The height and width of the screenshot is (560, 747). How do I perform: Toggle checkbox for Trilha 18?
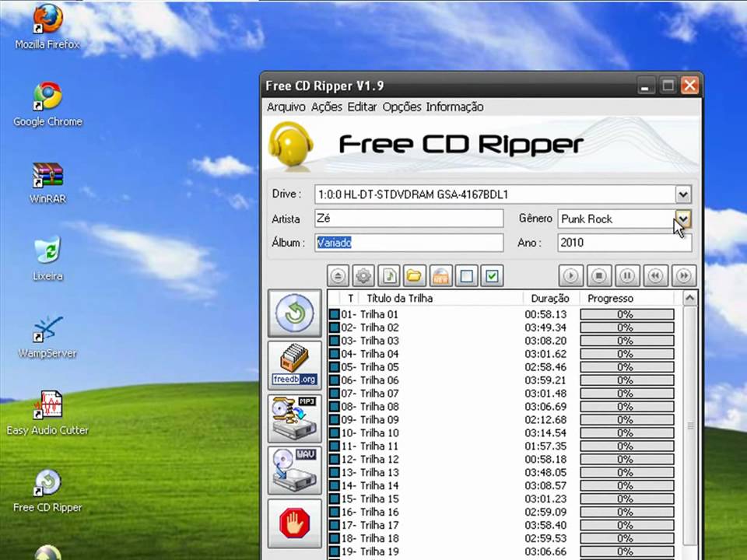pos(335,538)
